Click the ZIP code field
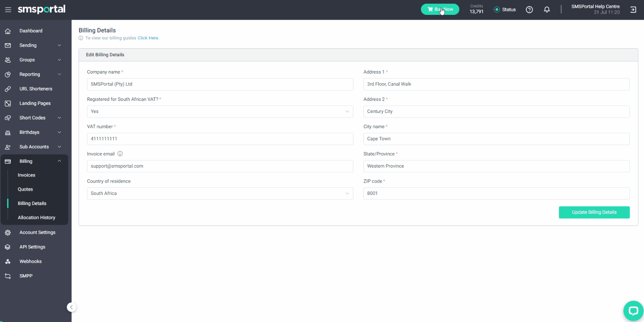644x322 pixels. [x=497, y=193]
